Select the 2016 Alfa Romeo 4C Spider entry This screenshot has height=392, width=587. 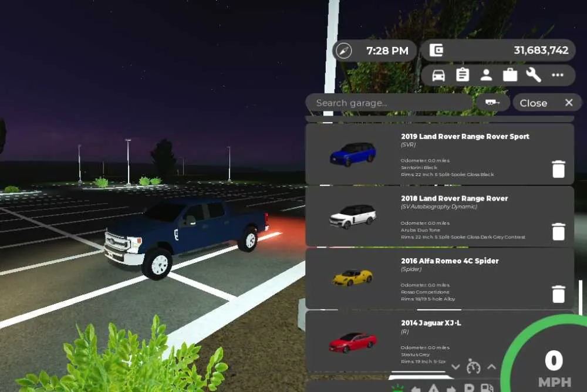pos(440,279)
